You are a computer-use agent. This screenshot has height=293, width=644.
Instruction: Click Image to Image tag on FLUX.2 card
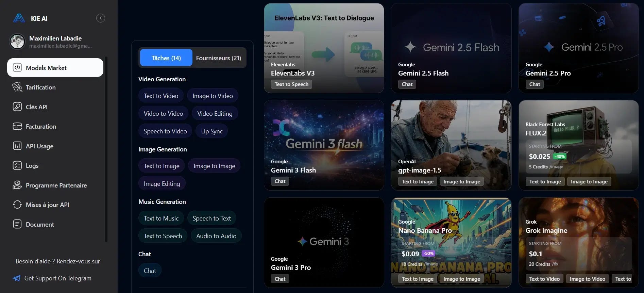point(589,181)
